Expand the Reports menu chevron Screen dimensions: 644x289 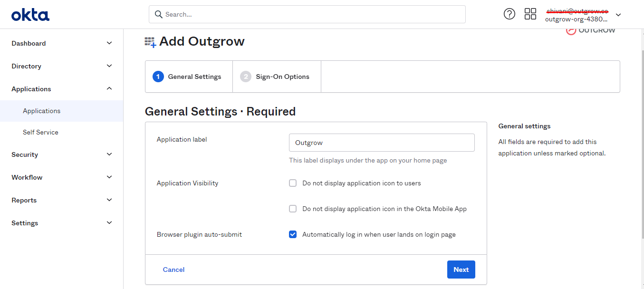coord(109,200)
